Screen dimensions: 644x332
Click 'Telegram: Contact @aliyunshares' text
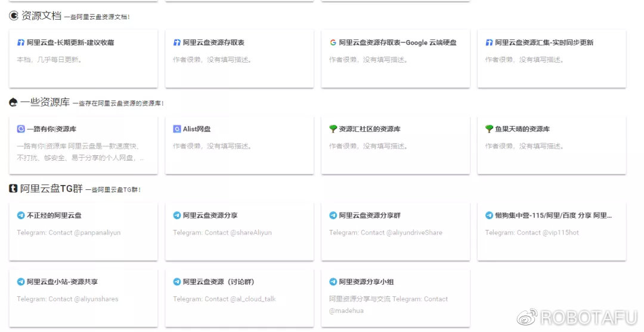pyautogui.click(x=67, y=299)
